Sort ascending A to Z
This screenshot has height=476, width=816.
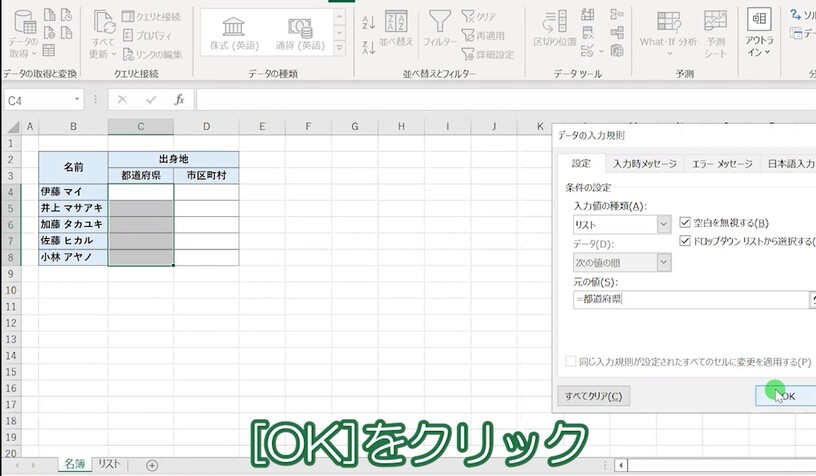click(368, 22)
